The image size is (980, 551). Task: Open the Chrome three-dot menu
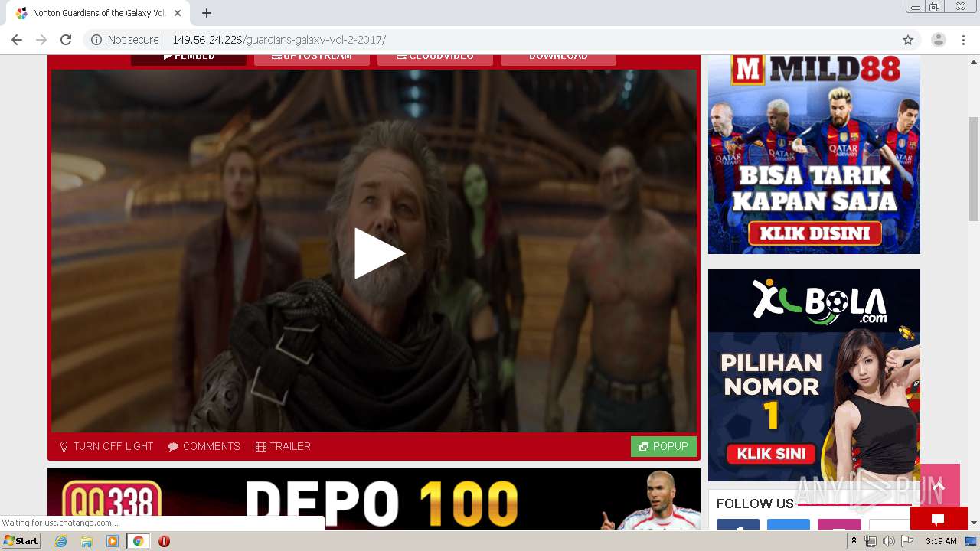[963, 40]
